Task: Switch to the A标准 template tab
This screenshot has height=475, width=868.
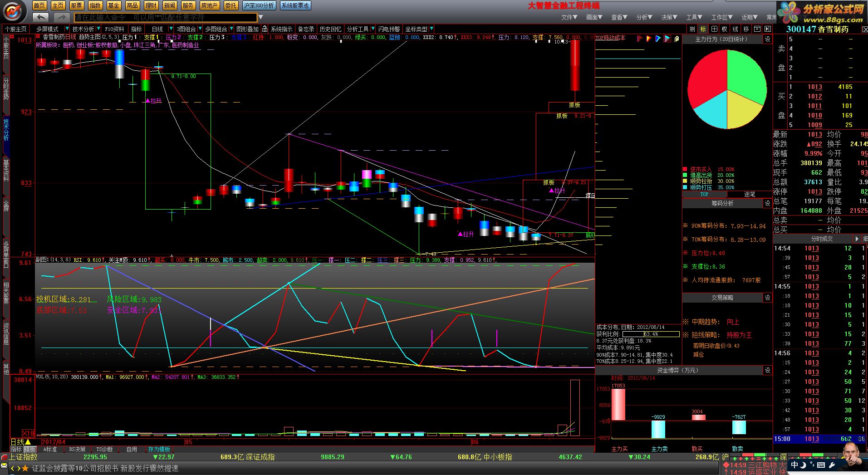Action: [x=50, y=449]
